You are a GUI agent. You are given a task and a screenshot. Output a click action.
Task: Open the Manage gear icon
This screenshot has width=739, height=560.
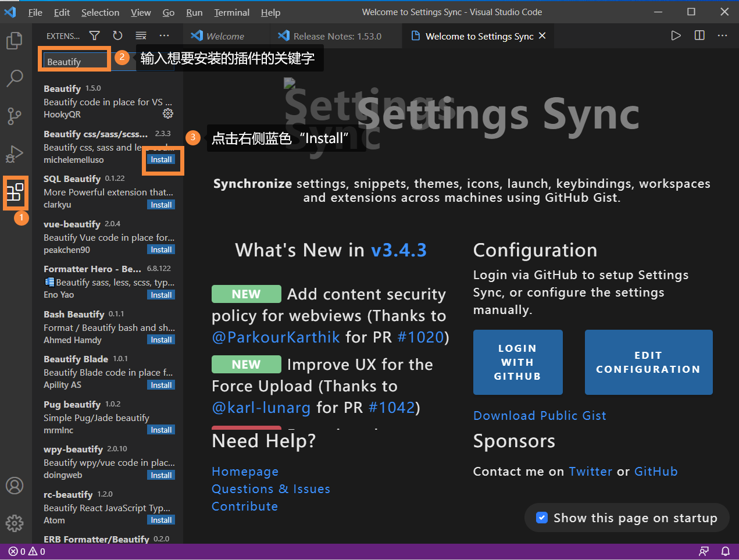pyautogui.click(x=15, y=523)
